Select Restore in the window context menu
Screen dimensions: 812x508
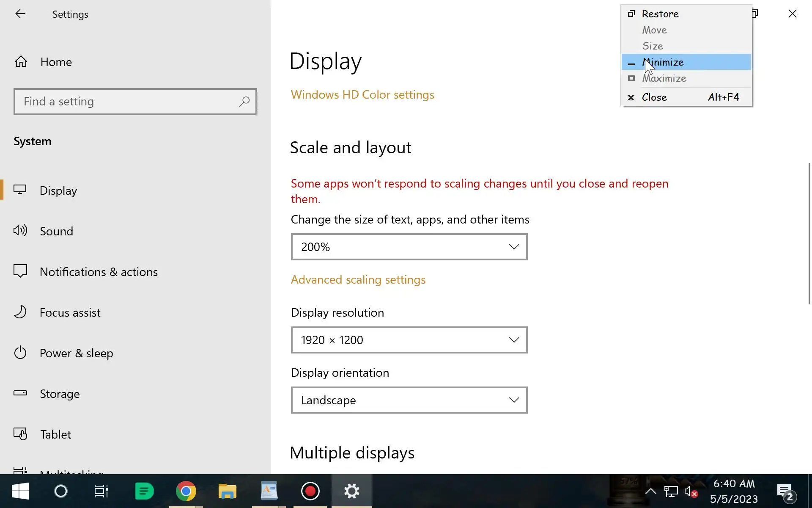click(x=660, y=14)
